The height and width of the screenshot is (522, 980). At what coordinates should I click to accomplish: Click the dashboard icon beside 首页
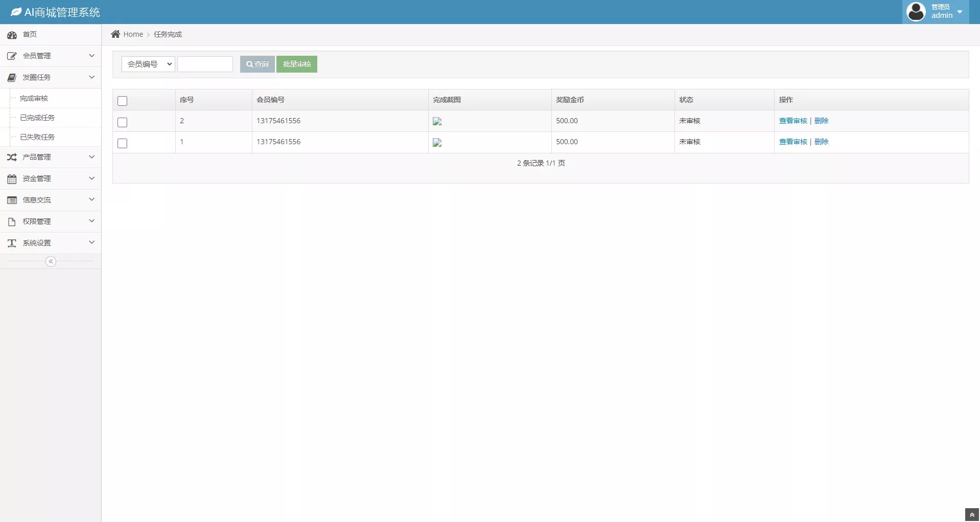pos(12,35)
